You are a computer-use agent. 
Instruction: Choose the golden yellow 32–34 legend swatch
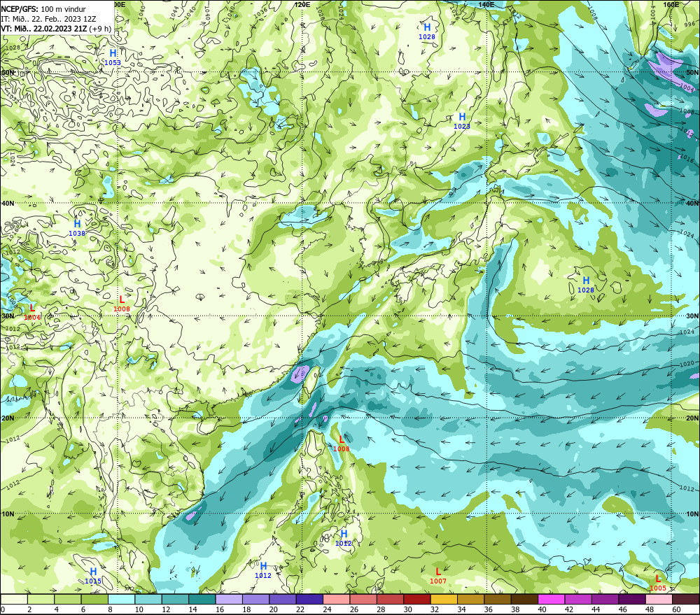444,599
